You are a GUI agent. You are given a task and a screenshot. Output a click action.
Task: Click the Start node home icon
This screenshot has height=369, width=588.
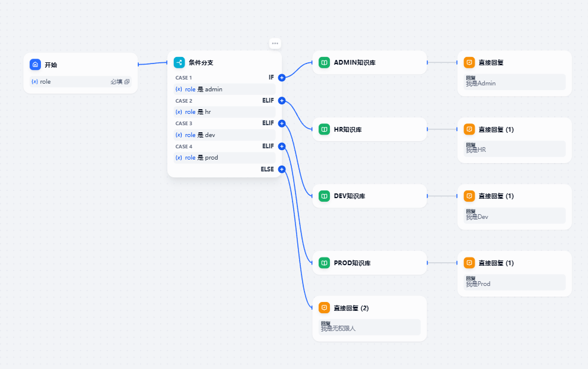(35, 65)
